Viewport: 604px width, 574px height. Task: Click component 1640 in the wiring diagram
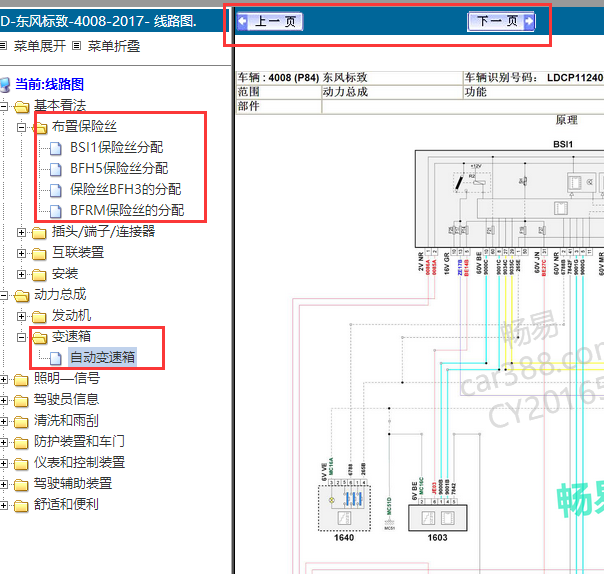coord(344,508)
